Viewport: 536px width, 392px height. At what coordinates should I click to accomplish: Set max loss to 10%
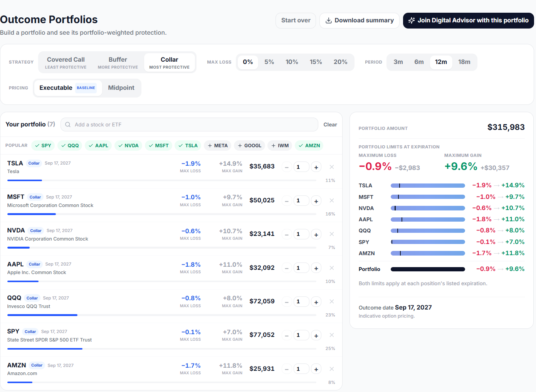292,62
